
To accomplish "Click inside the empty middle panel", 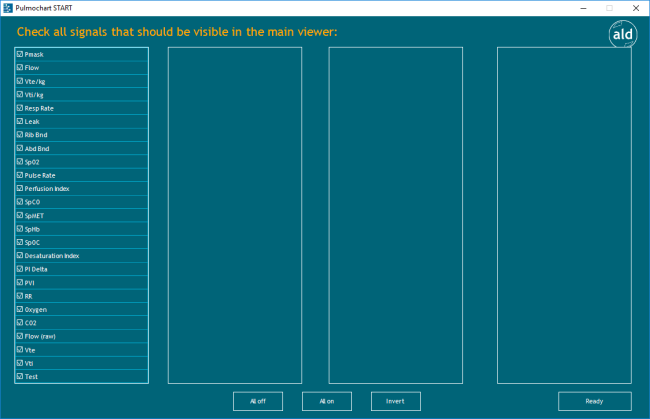I will click(395, 215).
